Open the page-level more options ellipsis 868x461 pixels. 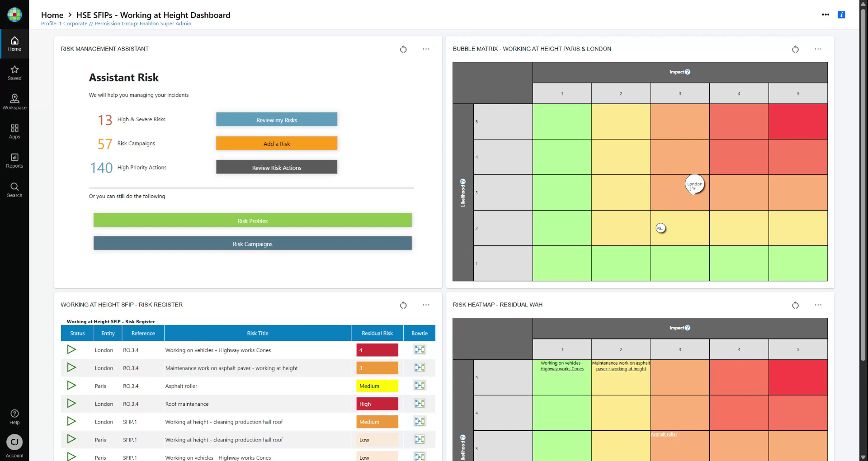click(x=826, y=15)
